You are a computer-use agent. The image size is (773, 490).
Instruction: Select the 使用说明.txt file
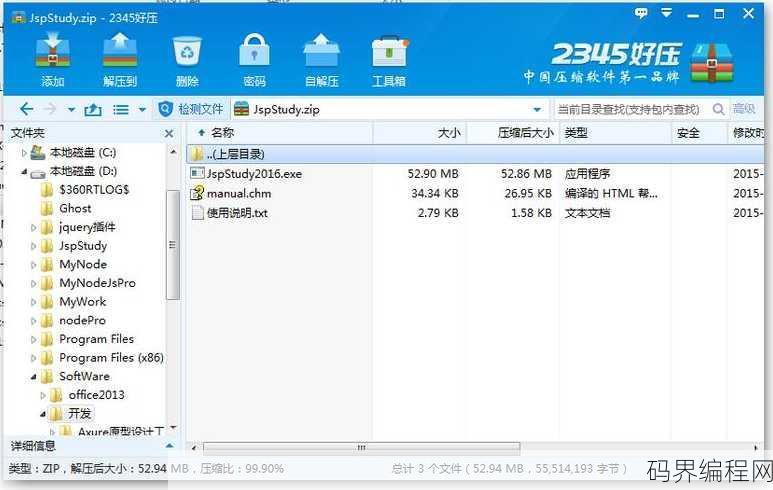pyautogui.click(x=237, y=213)
